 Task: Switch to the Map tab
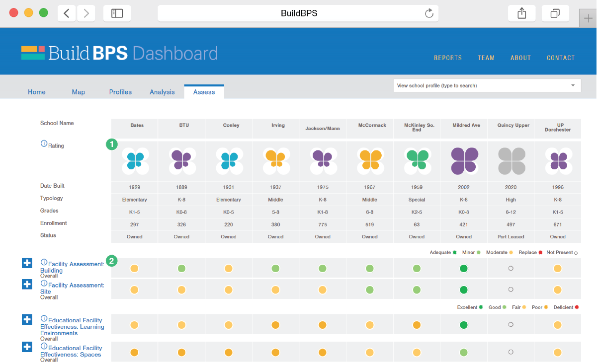coord(79,92)
